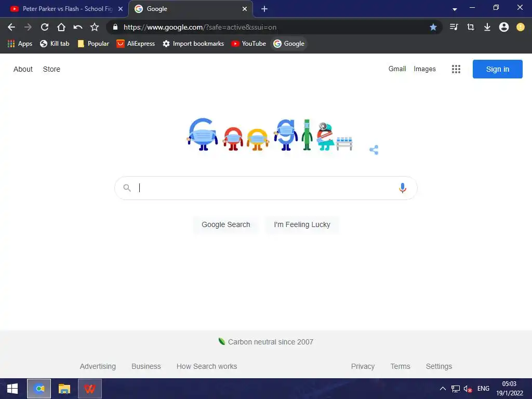Click Import bookmarks gear item
This screenshot has width=532, height=399.
[193, 44]
